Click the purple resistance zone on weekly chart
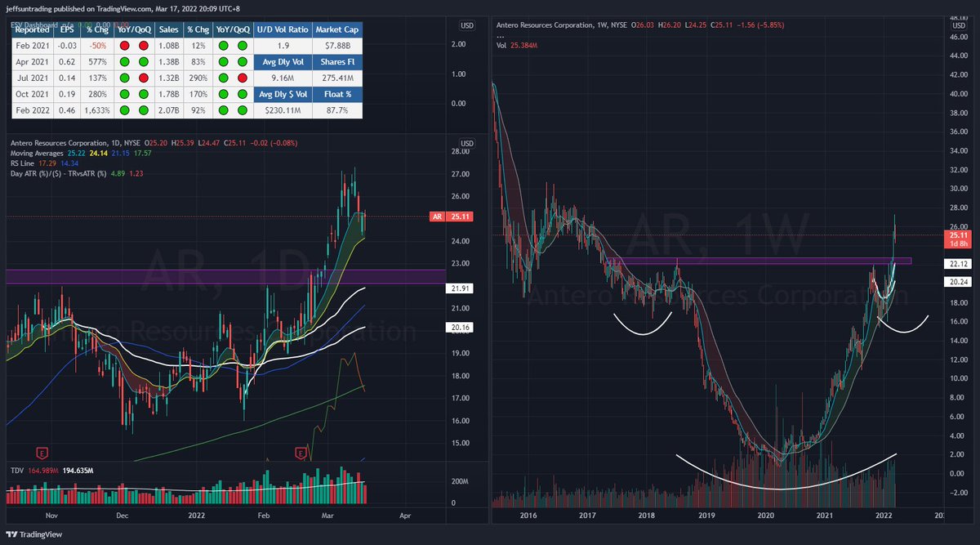Viewport: 980px width, 545px height. [x=759, y=261]
